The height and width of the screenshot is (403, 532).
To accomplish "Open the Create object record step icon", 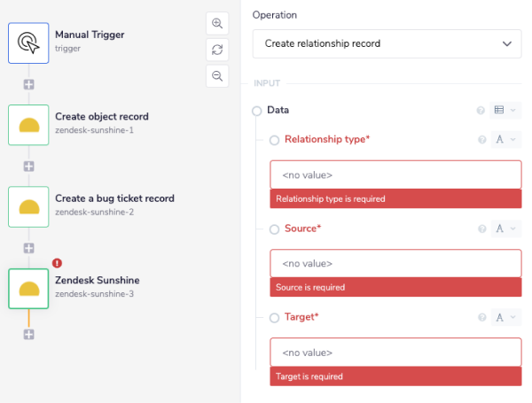I will 28,124.
